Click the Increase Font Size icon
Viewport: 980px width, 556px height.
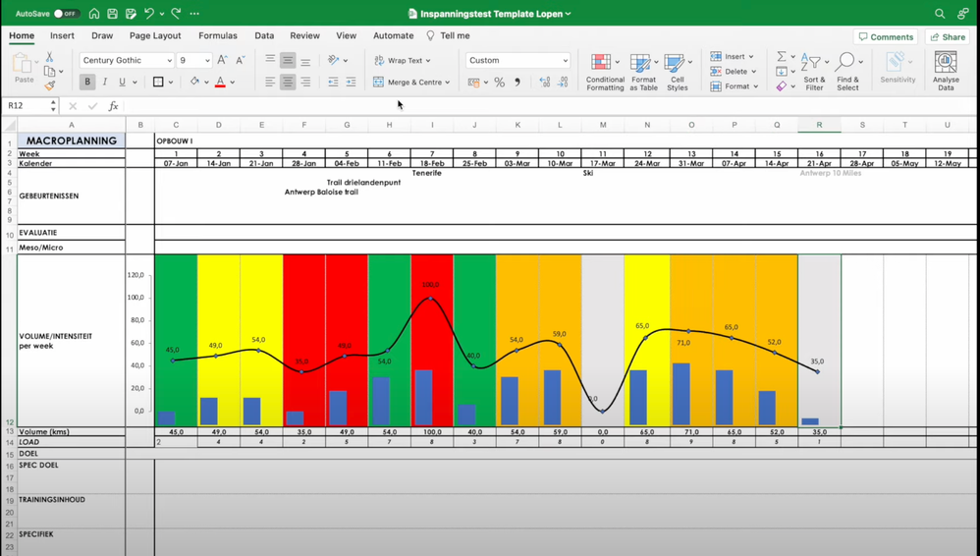click(222, 60)
